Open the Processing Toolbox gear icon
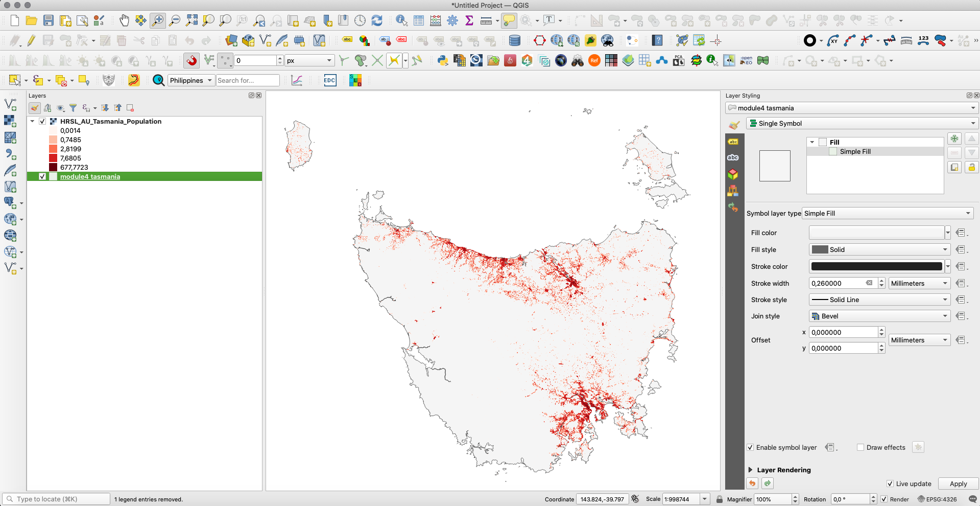980x506 pixels. coord(452,20)
